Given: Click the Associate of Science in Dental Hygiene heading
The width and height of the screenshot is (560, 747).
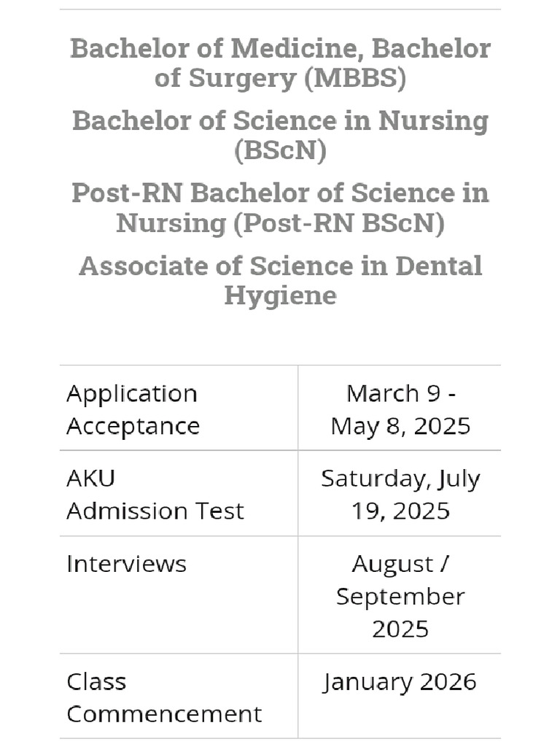Looking at the screenshot, I should [280, 280].
